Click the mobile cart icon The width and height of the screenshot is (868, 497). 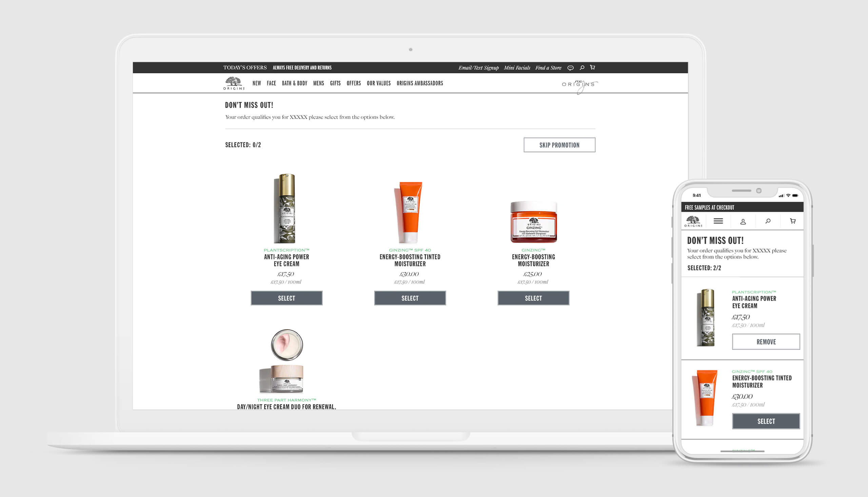[792, 221]
